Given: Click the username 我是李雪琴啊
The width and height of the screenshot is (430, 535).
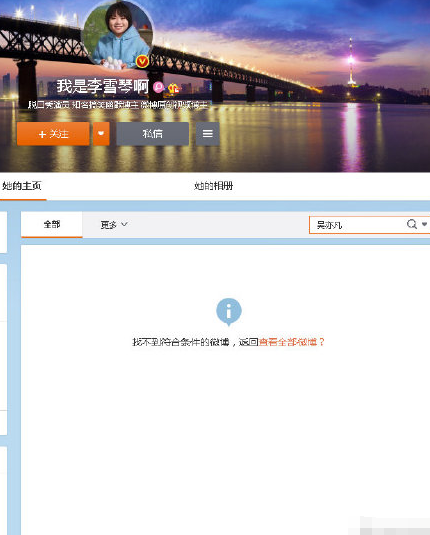Looking at the screenshot, I should [x=103, y=86].
